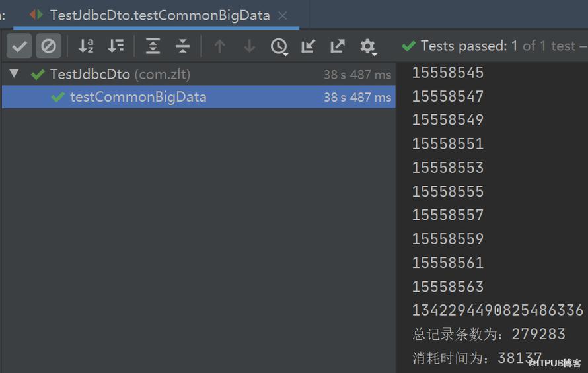Click TestJdbcDto duration 38 s 487 ms
This screenshot has height=373, width=588.
(x=357, y=75)
